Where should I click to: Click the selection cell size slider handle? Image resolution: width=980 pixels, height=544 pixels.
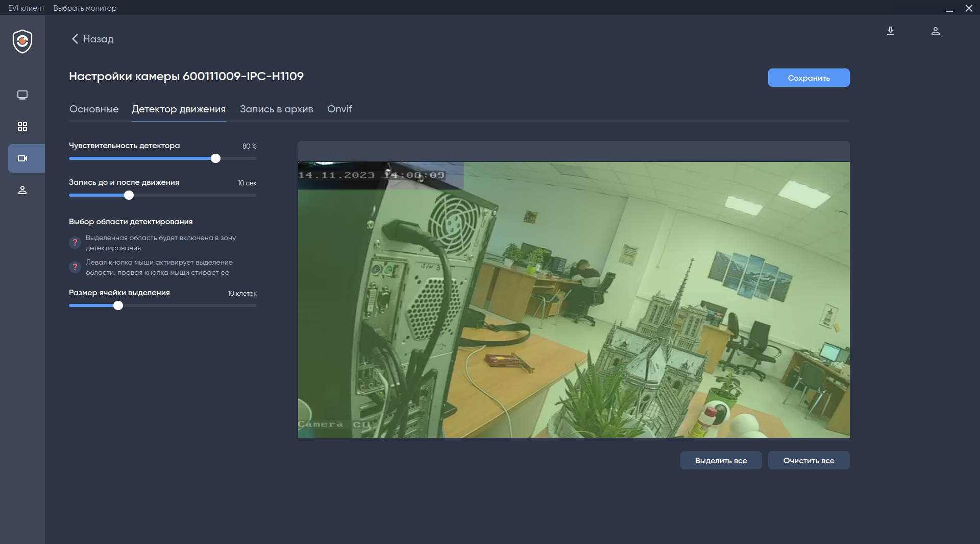coord(118,305)
